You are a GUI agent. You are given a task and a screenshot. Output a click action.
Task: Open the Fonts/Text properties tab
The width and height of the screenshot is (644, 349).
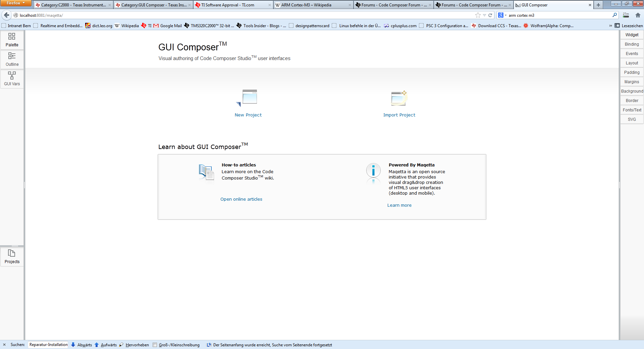(632, 110)
